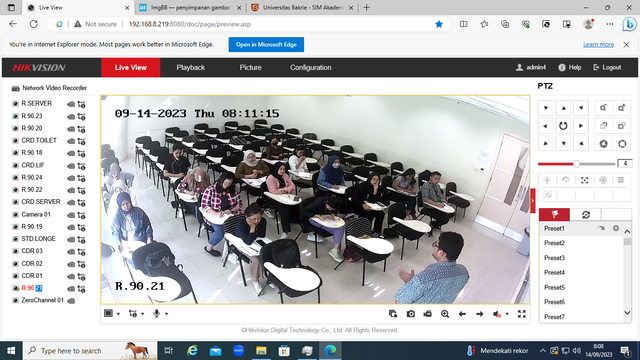
Task: Click Logout link
Action: click(x=607, y=67)
